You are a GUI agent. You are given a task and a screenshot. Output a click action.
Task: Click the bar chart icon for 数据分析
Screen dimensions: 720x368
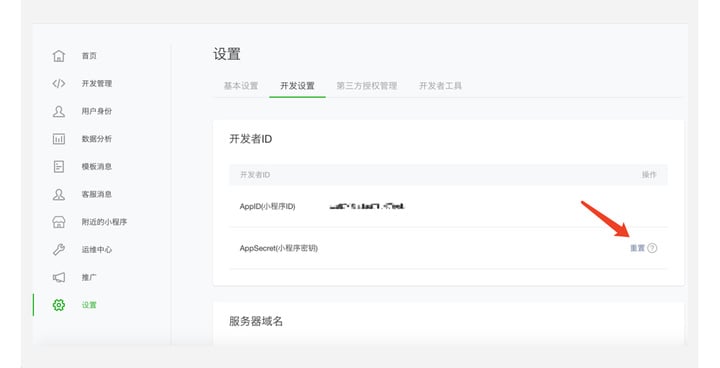pyautogui.click(x=59, y=139)
